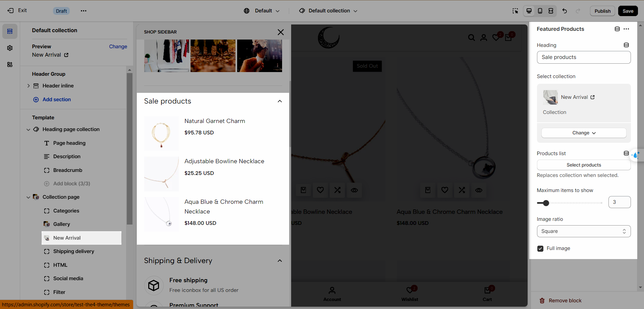The height and width of the screenshot is (309, 644).
Task: Connect dynamic source for Products list
Action: coord(626,153)
